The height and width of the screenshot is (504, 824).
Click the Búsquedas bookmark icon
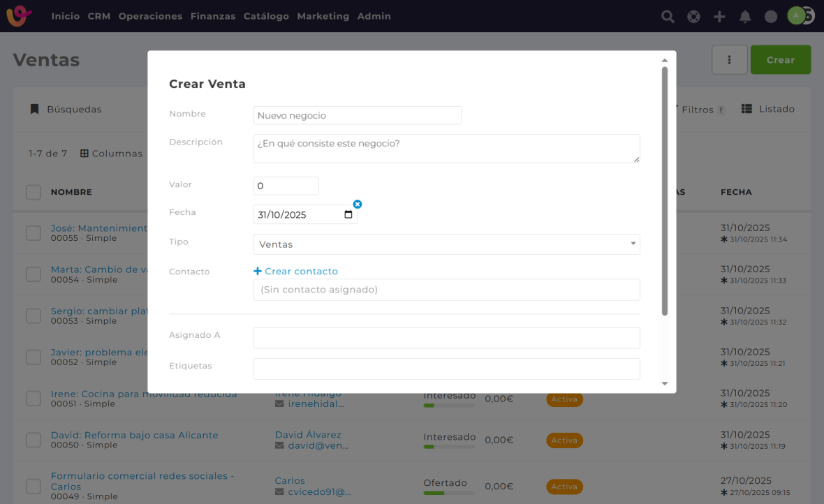coord(34,109)
